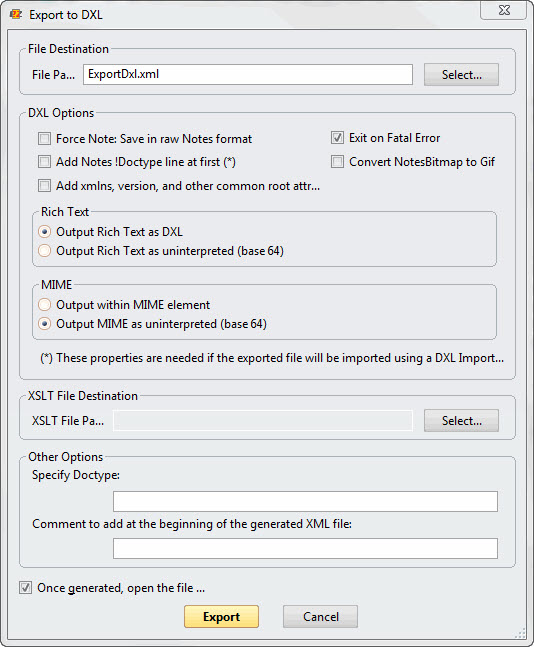Select Output within MIME element option
Viewport: 534px width, 647px height.
tap(44, 305)
